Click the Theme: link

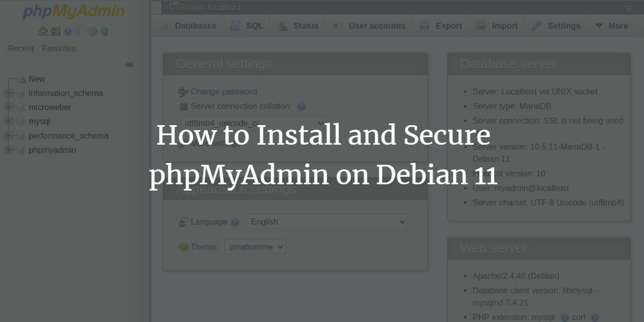[204, 247]
